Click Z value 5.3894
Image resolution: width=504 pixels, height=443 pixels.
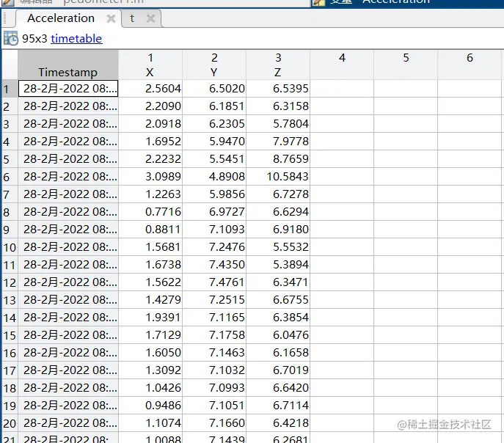[x=291, y=264]
